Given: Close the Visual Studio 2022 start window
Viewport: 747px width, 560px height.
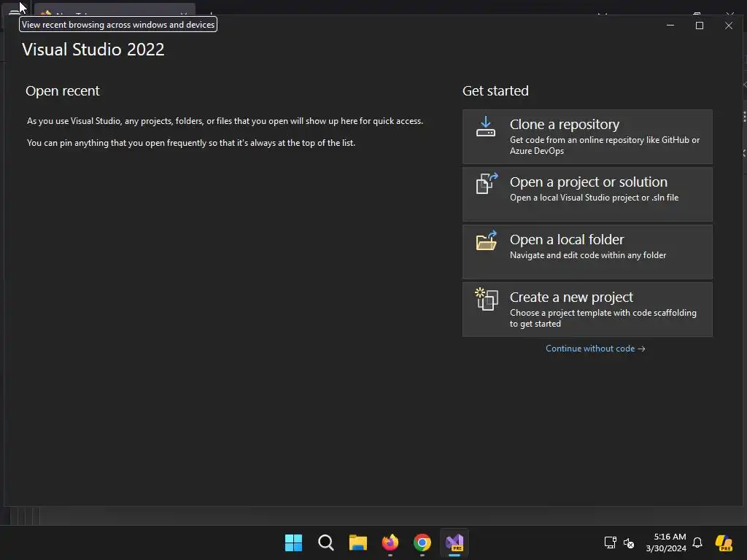Looking at the screenshot, I should tap(729, 26).
